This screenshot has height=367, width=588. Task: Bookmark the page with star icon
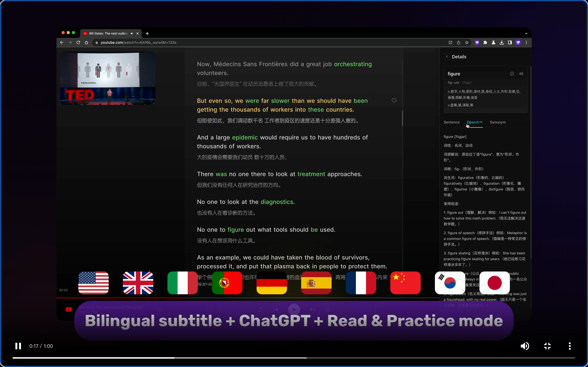pyautogui.click(x=467, y=42)
